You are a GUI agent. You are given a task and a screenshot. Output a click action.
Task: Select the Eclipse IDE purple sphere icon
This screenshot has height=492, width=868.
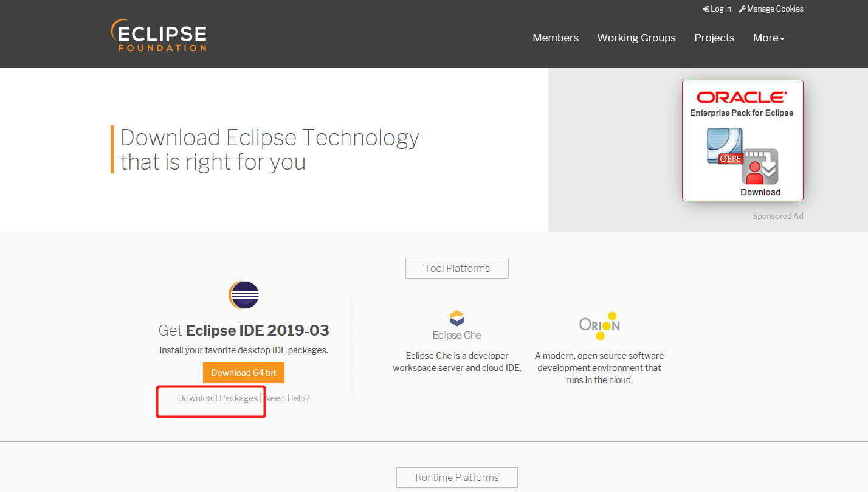243,295
